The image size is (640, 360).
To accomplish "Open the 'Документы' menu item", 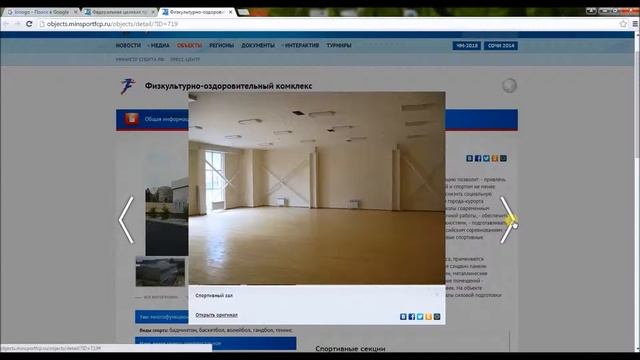I will [x=258, y=45].
